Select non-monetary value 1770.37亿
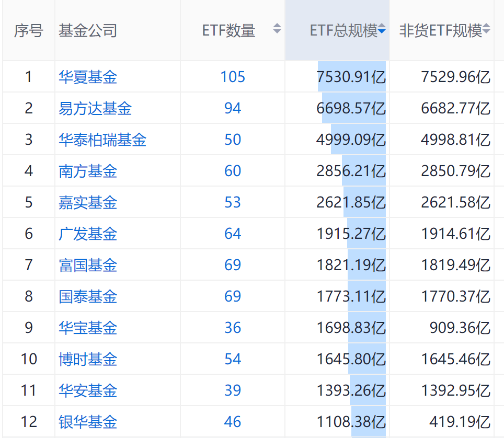The image size is (504, 438). pos(456,296)
